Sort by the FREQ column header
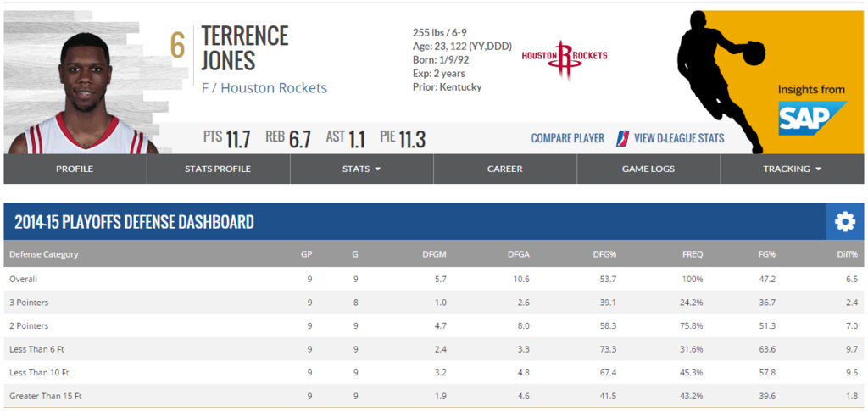Screen dimensions: 868x411 tap(693, 254)
